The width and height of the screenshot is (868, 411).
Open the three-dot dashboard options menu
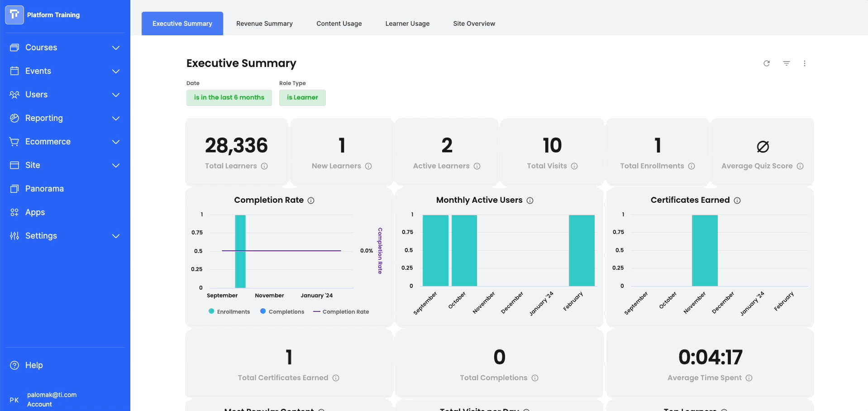click(805, 63)
